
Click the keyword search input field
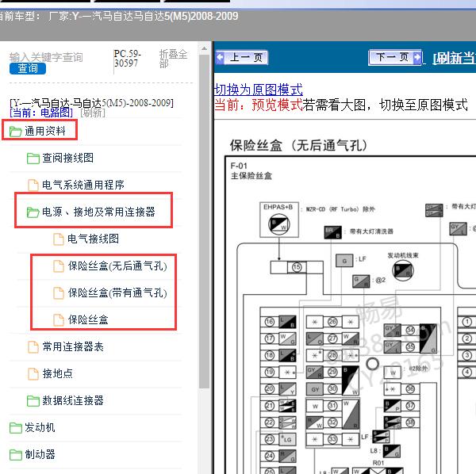pos(46,57)
